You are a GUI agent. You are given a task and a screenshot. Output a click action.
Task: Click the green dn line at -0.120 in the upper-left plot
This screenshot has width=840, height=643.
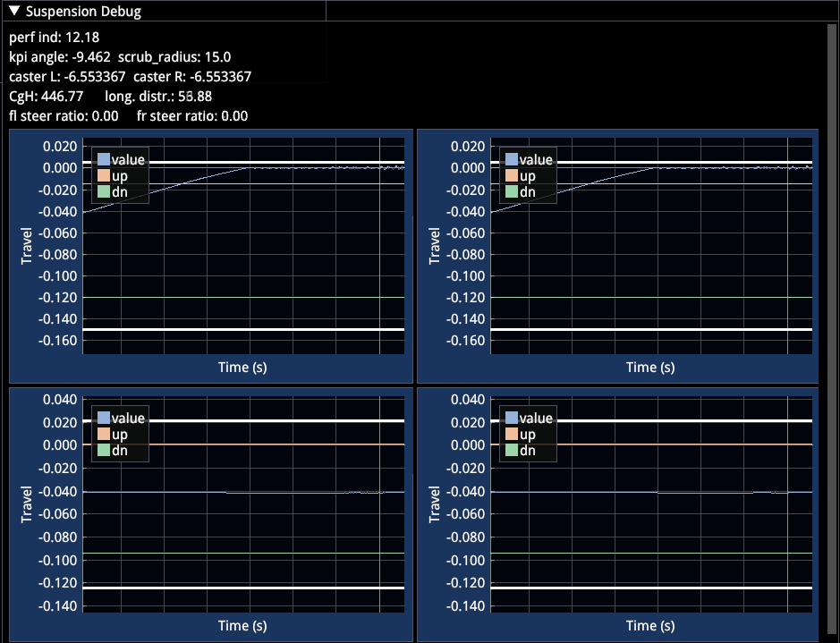[x=243, y=297]
